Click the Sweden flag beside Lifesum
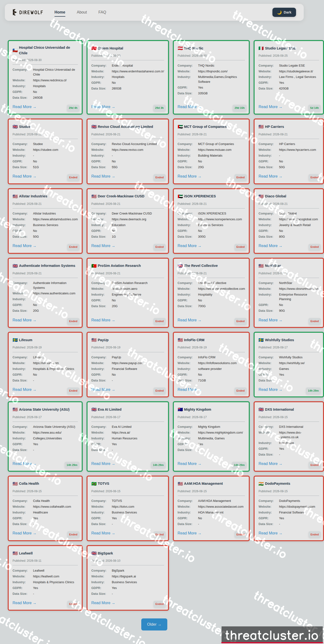The height and width of the screenshot is (644, 324). (15, 340)
